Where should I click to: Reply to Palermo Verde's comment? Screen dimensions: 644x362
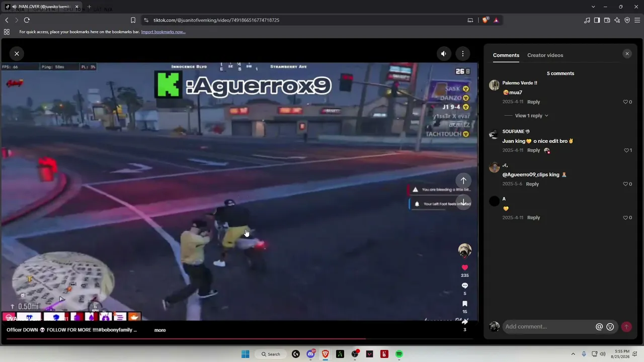tap(534, 102)
